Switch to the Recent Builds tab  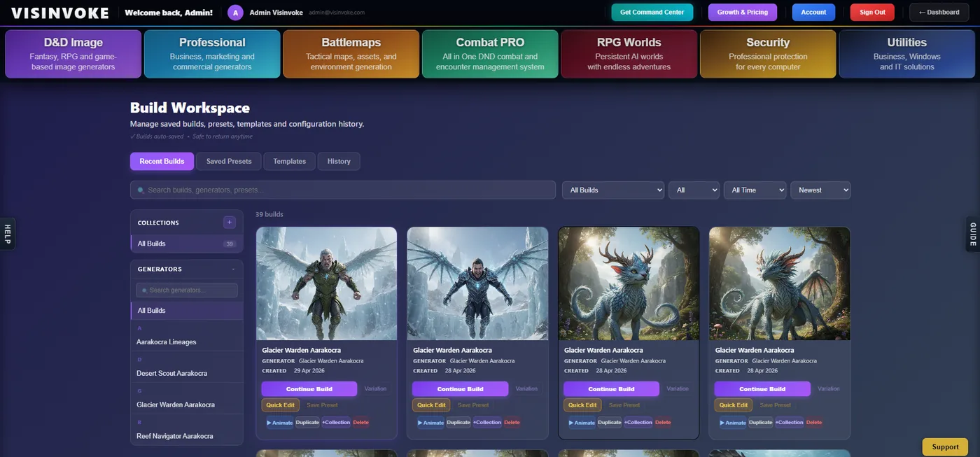pyautogui.click(x=162, y=161)
